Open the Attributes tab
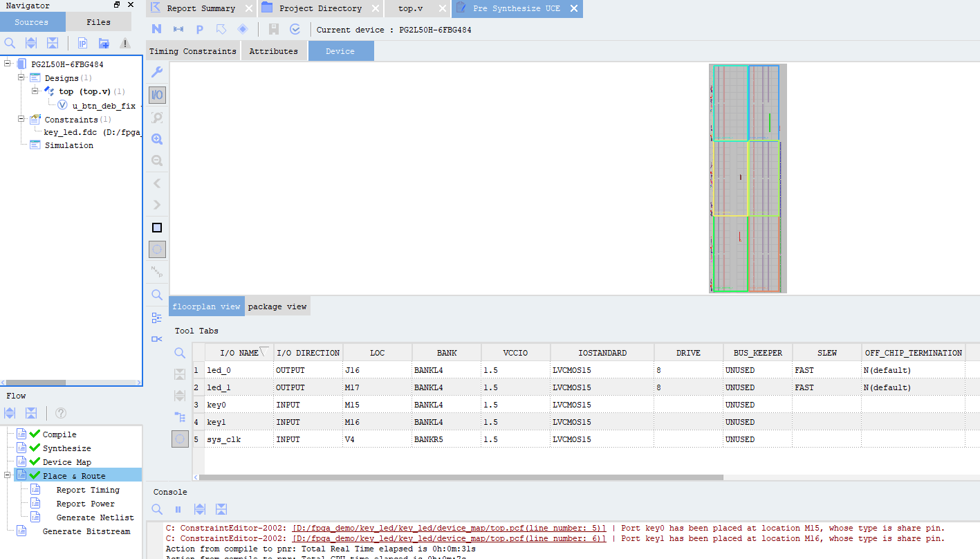This screenshot has height=559, width=980. coord(273,51)
